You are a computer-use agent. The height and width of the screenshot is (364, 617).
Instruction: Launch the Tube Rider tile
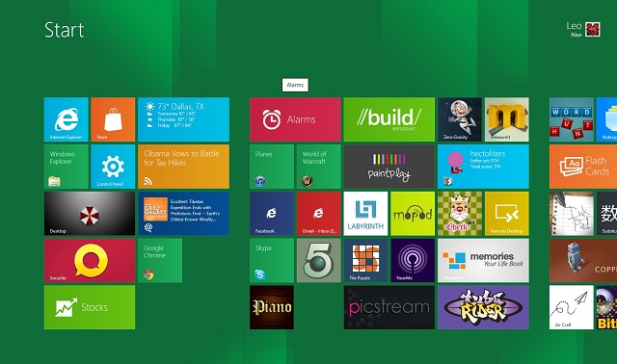[x=484, y=307]
